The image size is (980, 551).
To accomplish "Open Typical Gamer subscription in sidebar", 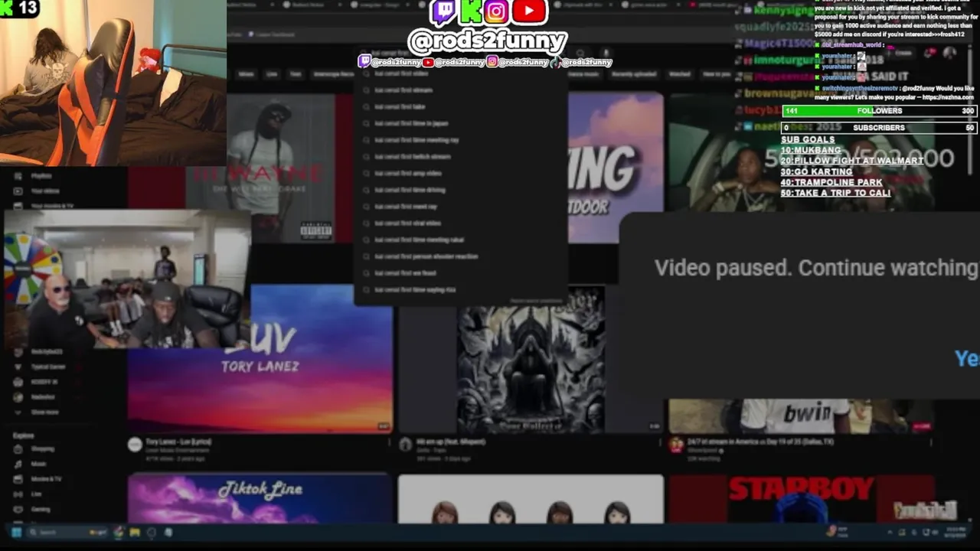I will coord(41,367).
